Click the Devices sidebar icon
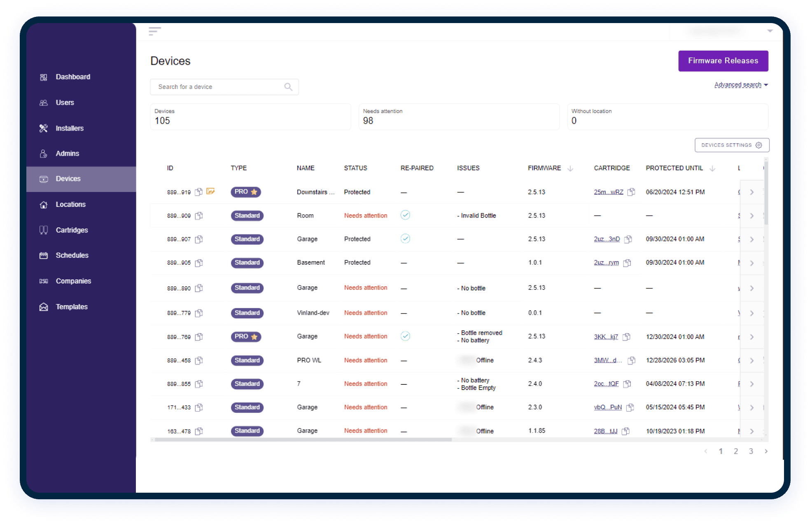Image resolution: width=812 pixels, height=524 pixels. [44, 179]
